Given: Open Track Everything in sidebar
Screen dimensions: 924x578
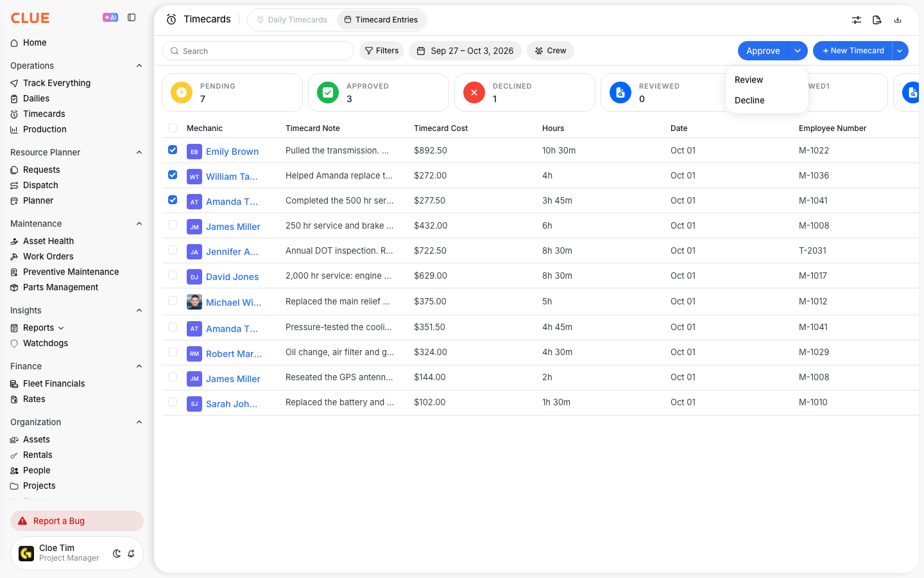Looking at the screenshot, I should (56, 83).
